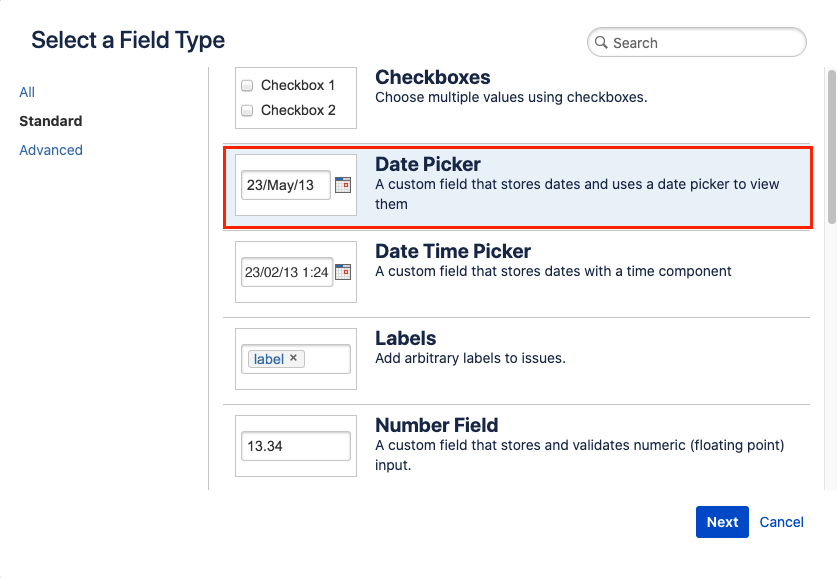Click description 'Add arbitrary labels to issues.'
The image size is (837, 578).
470,358
